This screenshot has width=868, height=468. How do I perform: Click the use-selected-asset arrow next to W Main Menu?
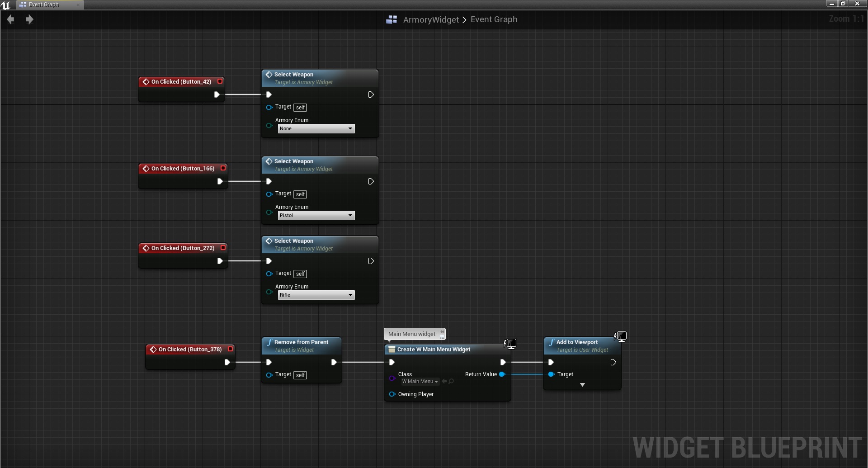(x=444, y=382)
